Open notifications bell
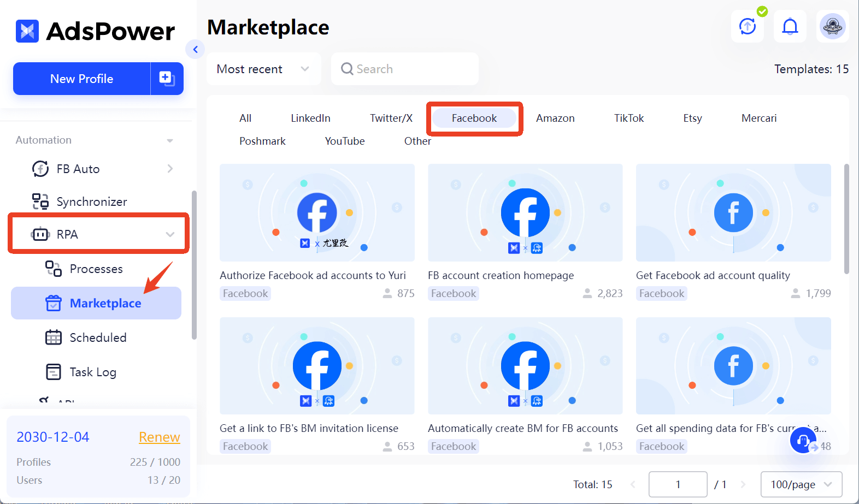This screenshot has height=504, width=859. pyautogui.click(x=790, y=26)
